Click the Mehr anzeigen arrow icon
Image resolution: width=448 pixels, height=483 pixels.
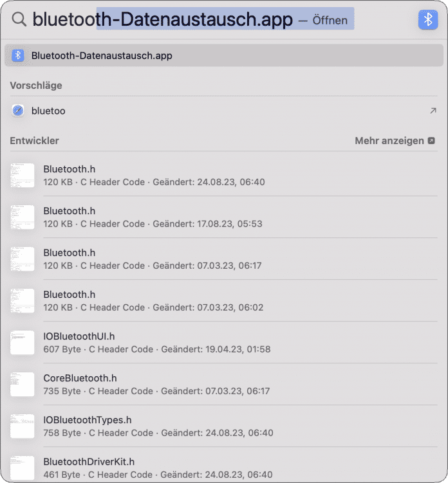(431, 141)
